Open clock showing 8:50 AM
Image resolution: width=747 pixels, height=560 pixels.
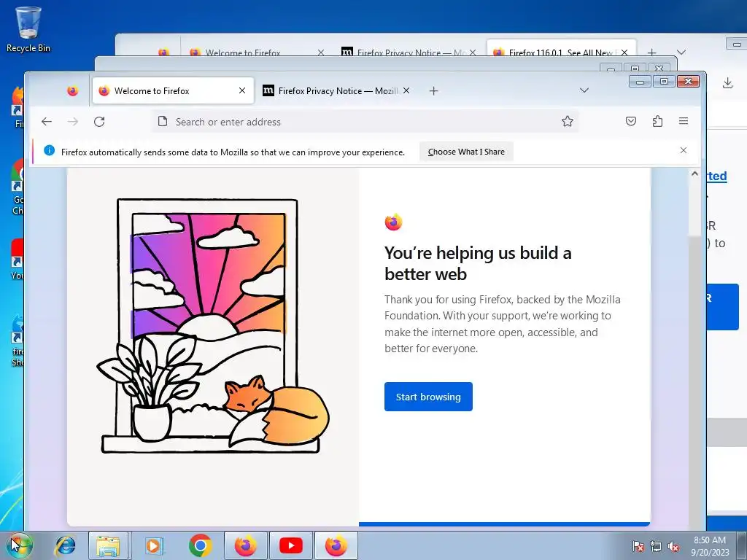pos(710,545)
